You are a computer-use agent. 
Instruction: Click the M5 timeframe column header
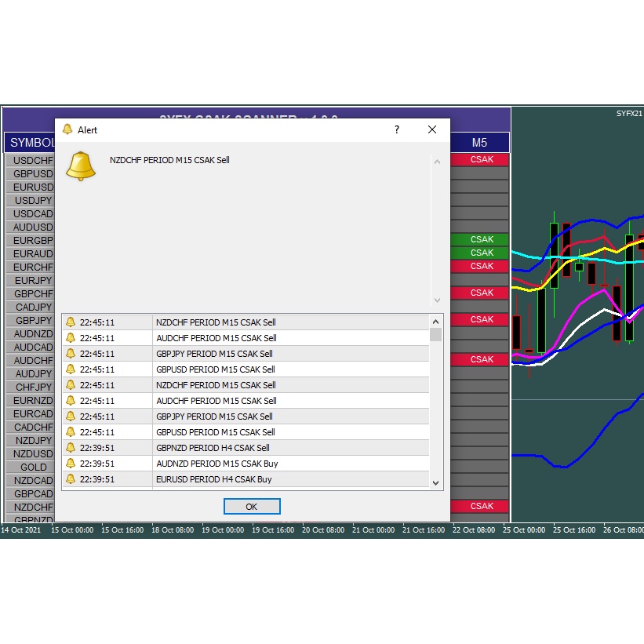click(x=479, y=143)
